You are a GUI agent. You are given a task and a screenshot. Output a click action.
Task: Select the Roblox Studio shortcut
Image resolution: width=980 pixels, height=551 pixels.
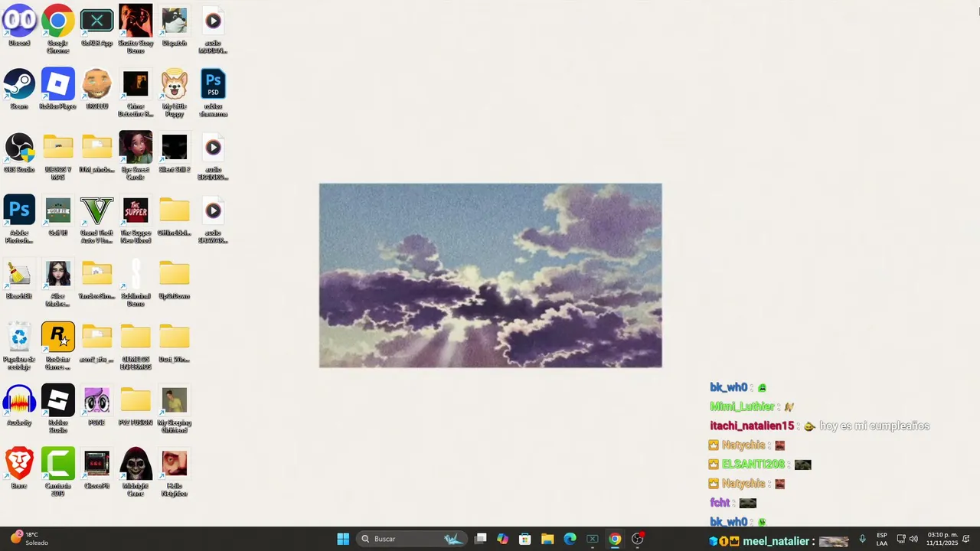point(58,409)
